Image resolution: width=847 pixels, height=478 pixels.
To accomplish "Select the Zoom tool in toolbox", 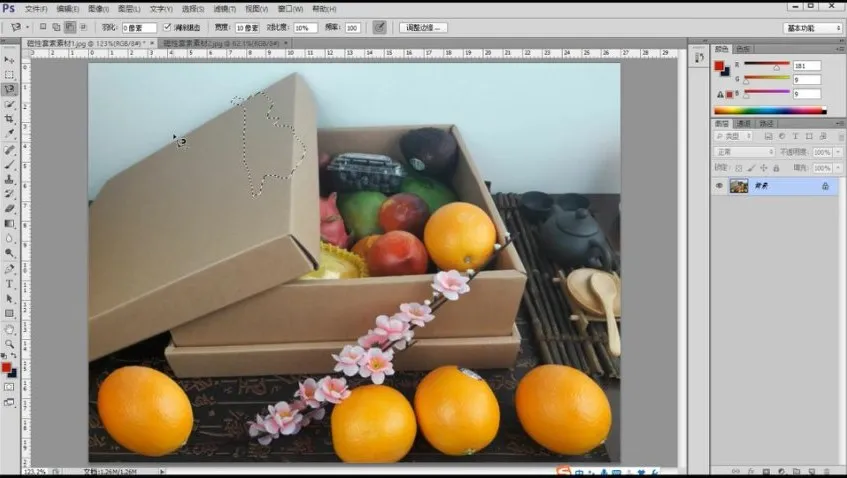I will tap(9, 343).
